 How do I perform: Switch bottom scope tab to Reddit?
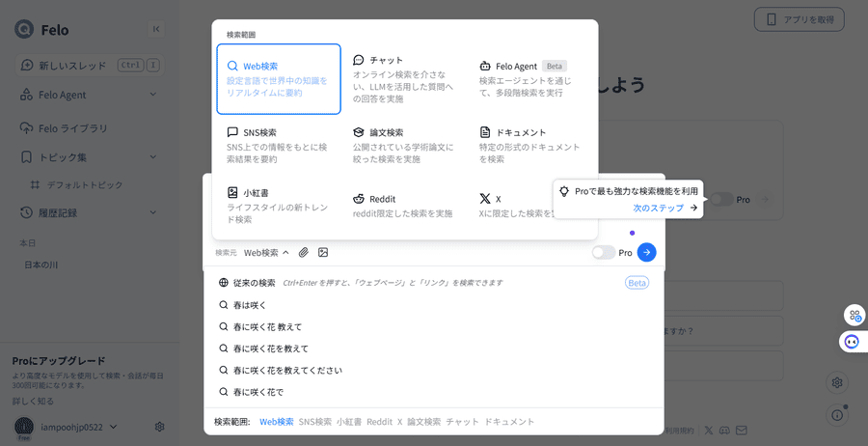(x=379, y=422)
